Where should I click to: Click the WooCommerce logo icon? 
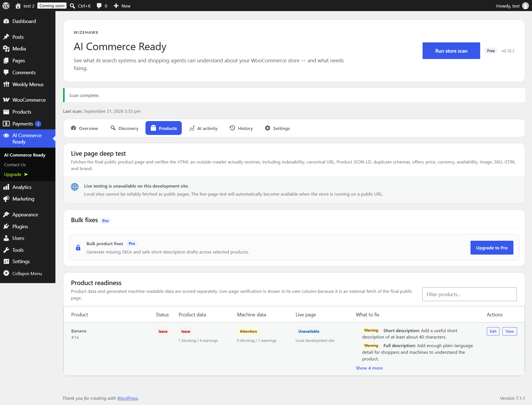pyautogui.click(x=6, y=100)
